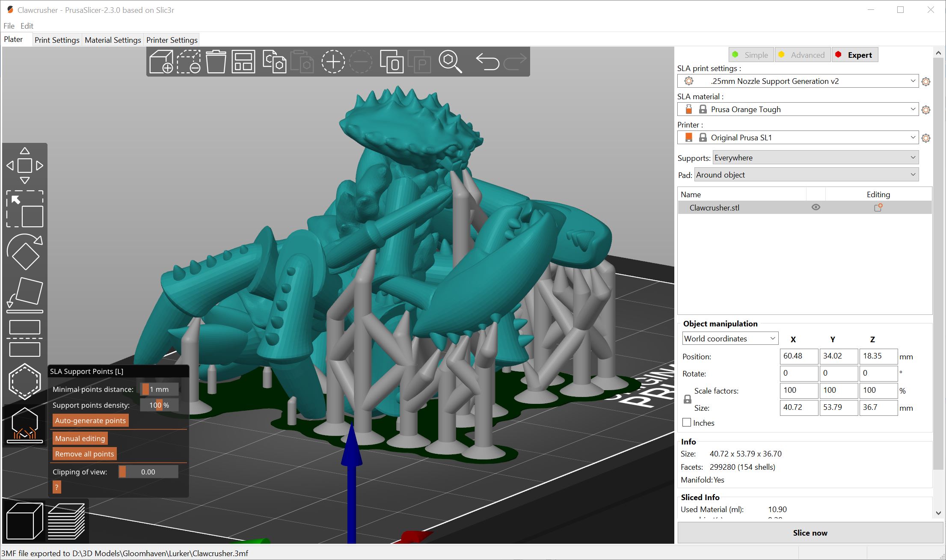This screenshot has height=560, width=946.
Task: Select the Scale gizmo tool
Action: tap(25, 209)
